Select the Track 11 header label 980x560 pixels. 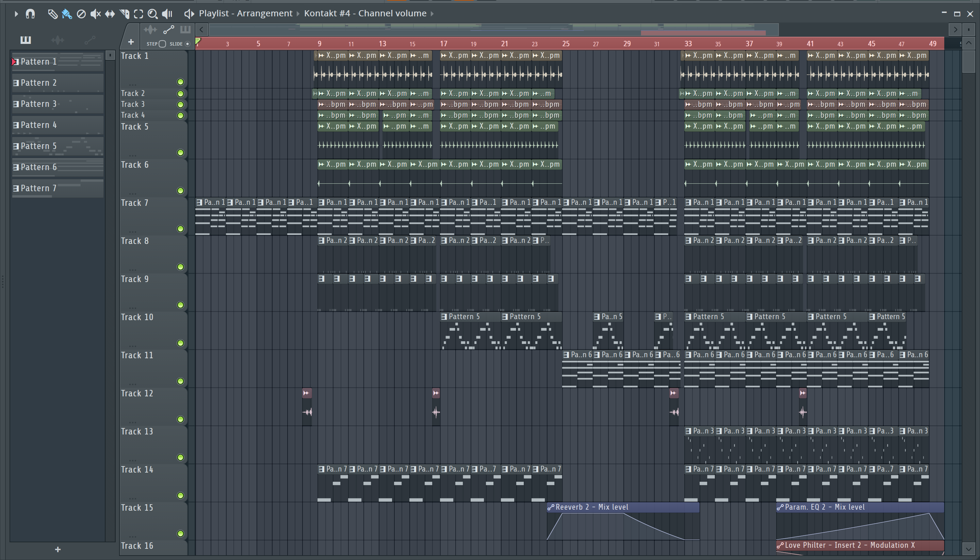click(x=137, y=355)
